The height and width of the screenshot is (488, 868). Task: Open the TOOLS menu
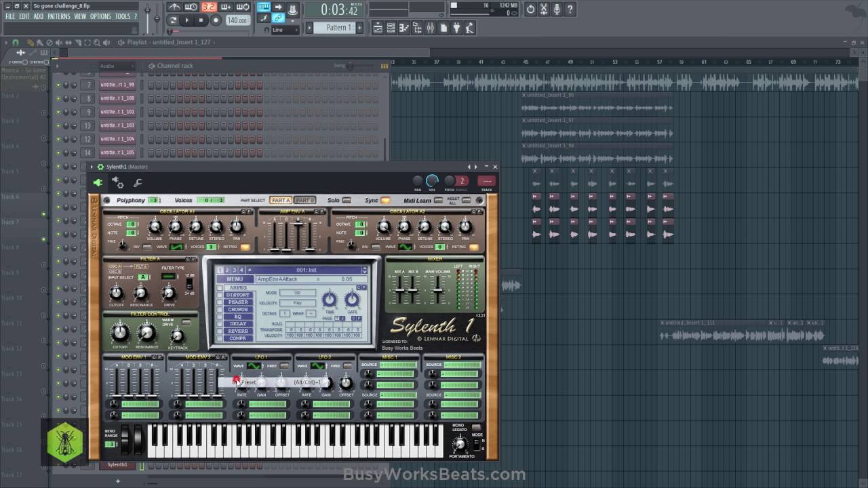pos(123,16)
